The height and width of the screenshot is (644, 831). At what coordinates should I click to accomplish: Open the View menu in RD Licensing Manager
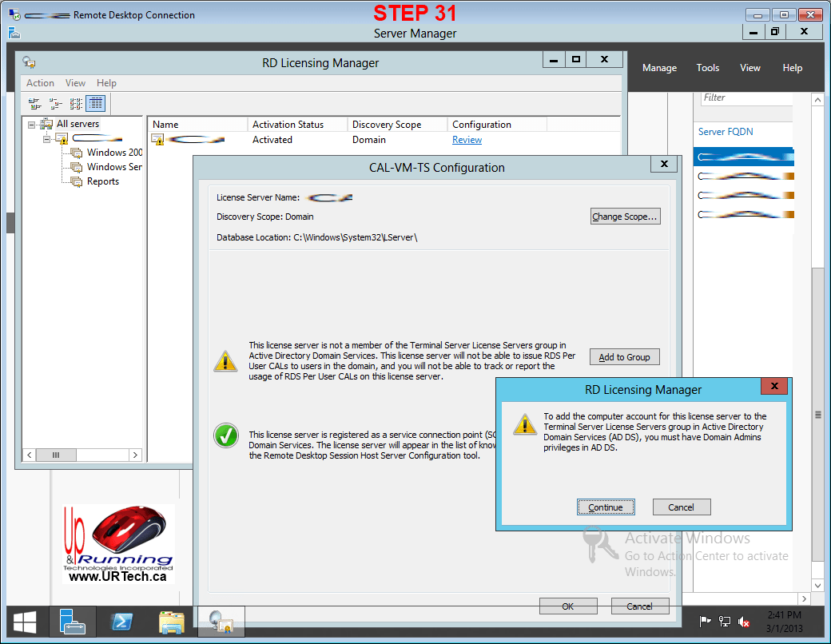[x=75, y=83]
